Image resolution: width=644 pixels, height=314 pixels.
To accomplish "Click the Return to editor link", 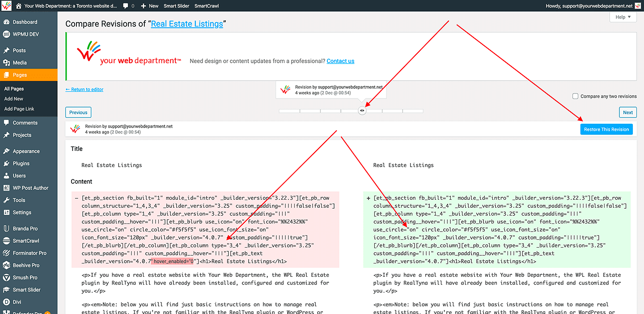I will pyautogui.click(x=85, y=90).
